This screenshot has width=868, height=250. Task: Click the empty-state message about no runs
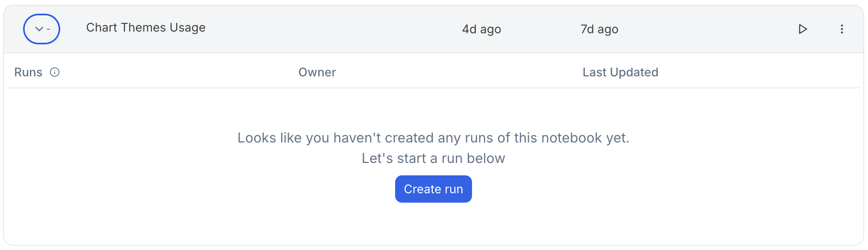tap(433, 138)
